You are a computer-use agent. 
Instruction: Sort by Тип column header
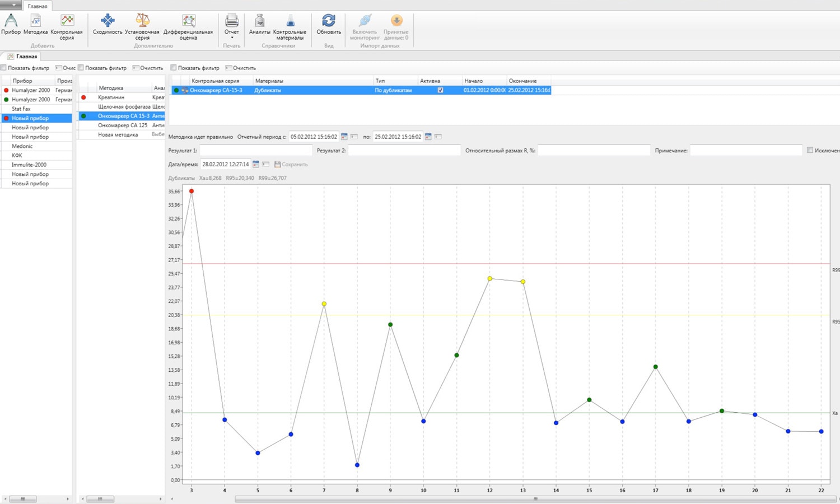coord(395,81)
